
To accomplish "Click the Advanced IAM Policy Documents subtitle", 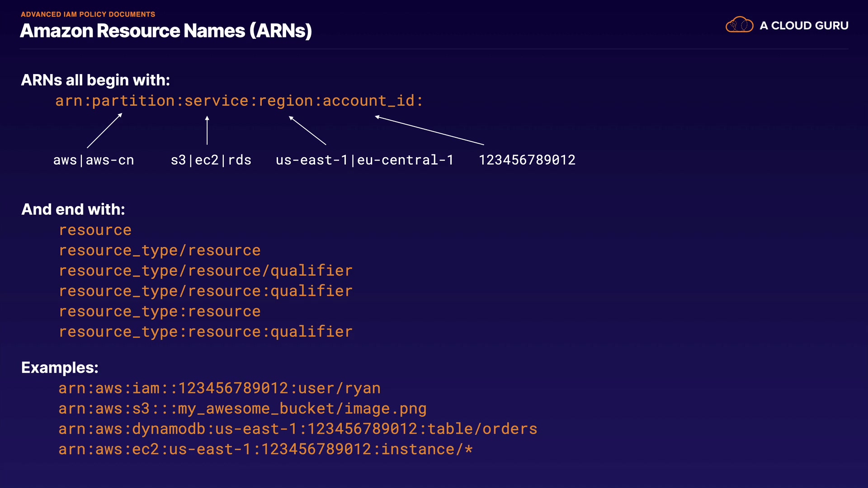I will 88,14.
